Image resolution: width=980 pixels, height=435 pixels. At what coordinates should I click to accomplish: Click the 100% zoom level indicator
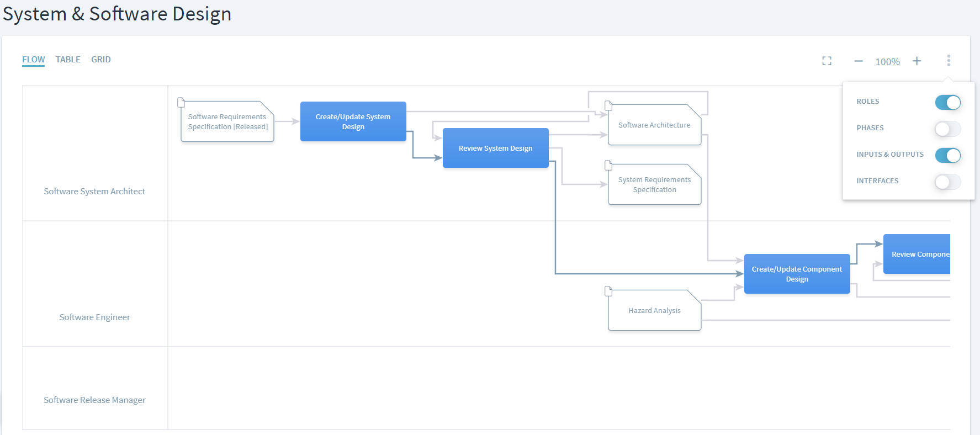(887, 62)
